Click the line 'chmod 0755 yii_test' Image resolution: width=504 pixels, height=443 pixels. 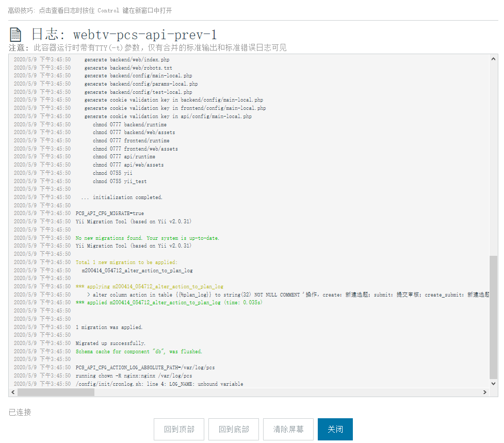(x=120, y=181)
